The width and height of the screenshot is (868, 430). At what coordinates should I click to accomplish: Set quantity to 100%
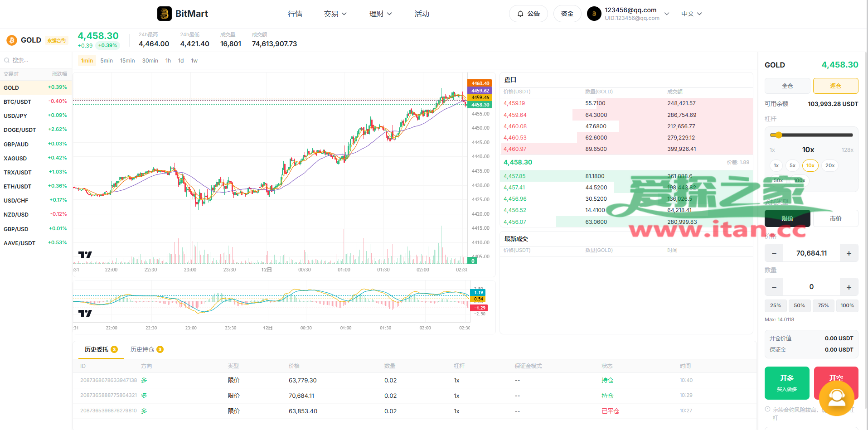click(847, 306)
